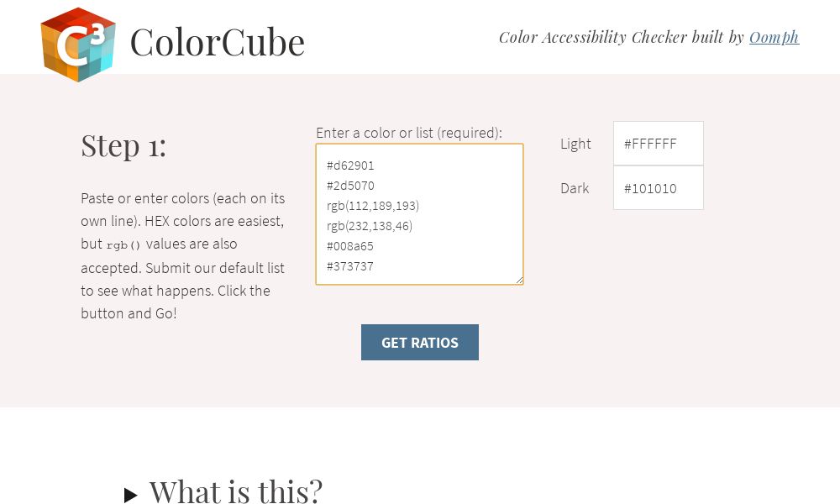Click the "#008a65" color entry
Viewport: 840px width, 504px height.
click(x=350, y=246)
